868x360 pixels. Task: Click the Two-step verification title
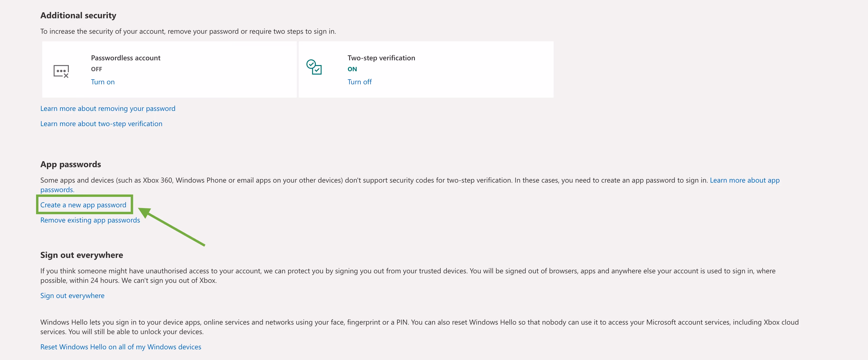click(x=381, y=58)
